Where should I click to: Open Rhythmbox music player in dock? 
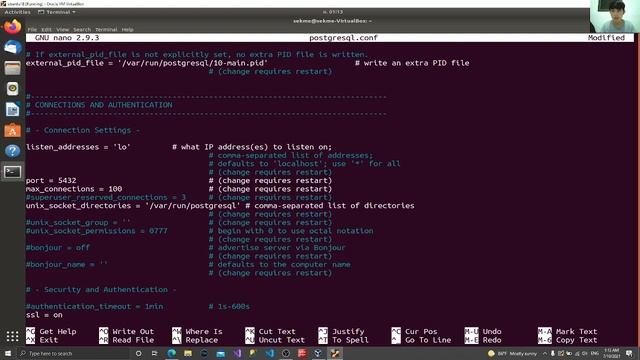[12, 89]
